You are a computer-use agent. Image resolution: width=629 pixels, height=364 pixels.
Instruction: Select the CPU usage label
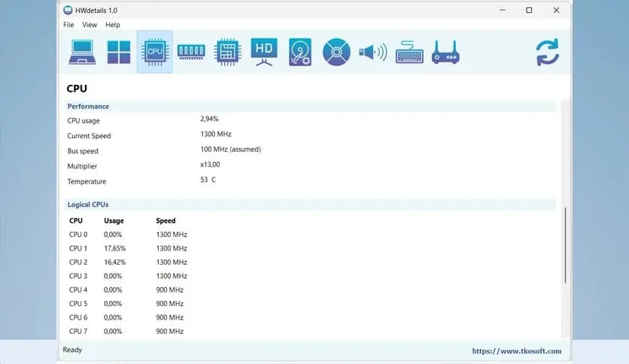point(84,120)
